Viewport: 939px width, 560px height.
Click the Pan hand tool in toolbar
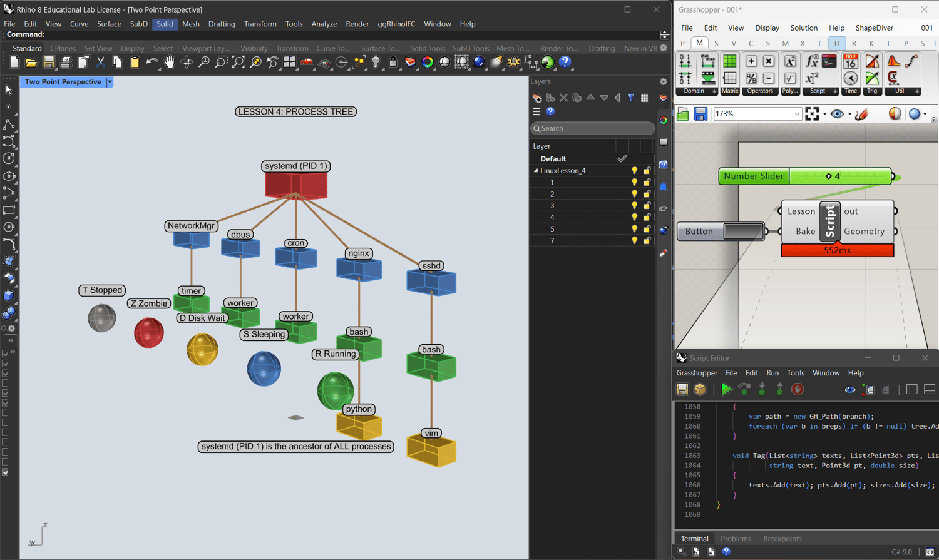(169, 62)
